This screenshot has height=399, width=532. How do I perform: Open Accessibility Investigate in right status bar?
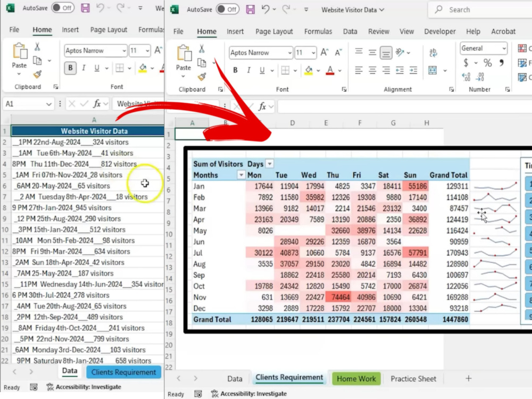pyautogui.click(x=248, y=394)
